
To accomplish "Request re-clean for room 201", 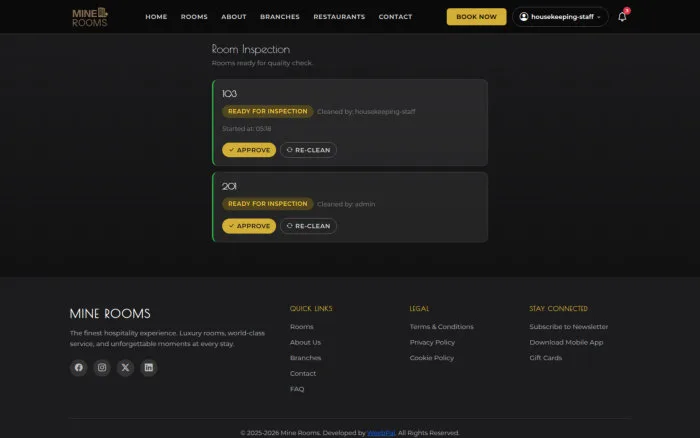I will coord(308,226).
